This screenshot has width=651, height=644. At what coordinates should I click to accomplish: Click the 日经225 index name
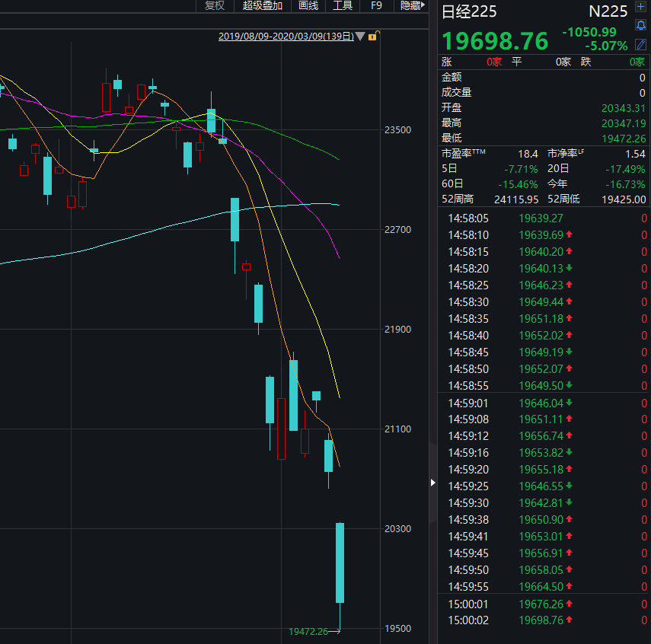pos(468,11)
